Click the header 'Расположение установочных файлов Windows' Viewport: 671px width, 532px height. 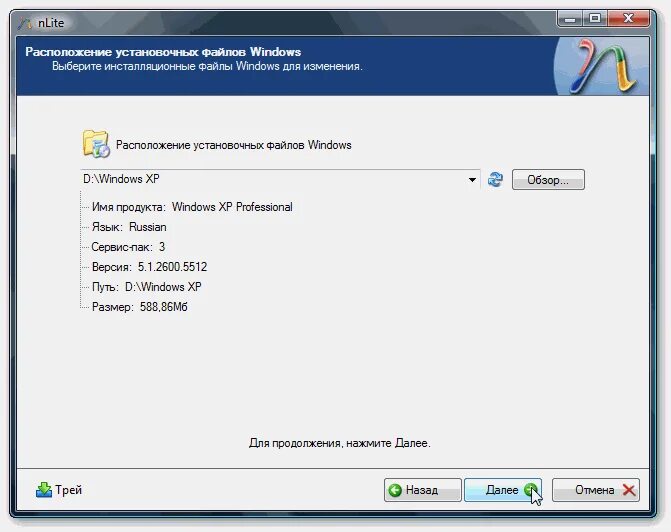point(163,52)
